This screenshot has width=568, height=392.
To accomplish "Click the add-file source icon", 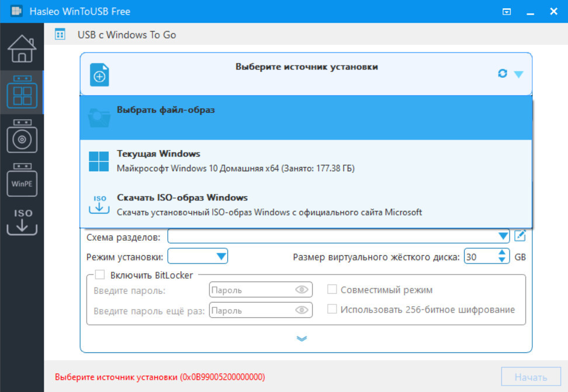I will point(99,75).
